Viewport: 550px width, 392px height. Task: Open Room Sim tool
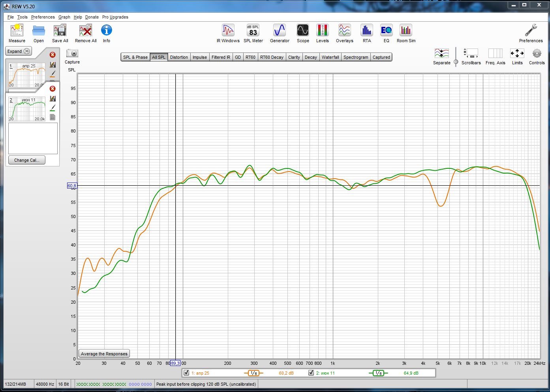[406, 31]
